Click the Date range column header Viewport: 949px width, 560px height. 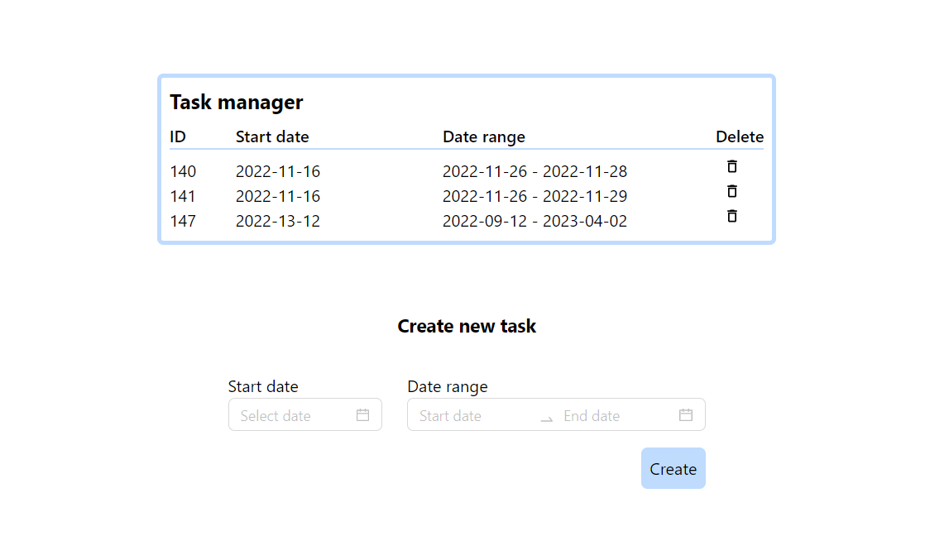[484, 136]
